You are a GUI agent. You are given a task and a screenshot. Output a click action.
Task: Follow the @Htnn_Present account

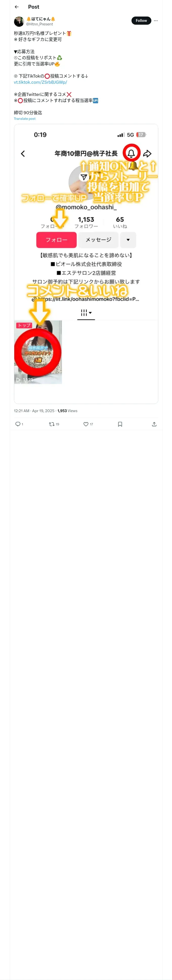(141, 21)
